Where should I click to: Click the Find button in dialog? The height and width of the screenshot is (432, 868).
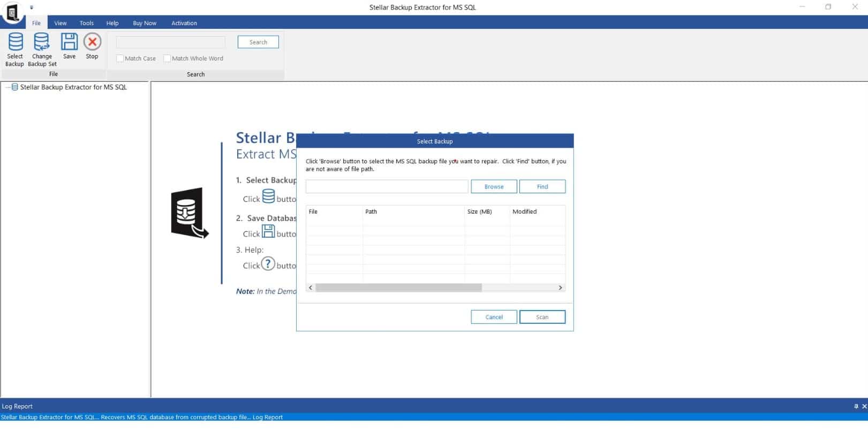(542, 186)
